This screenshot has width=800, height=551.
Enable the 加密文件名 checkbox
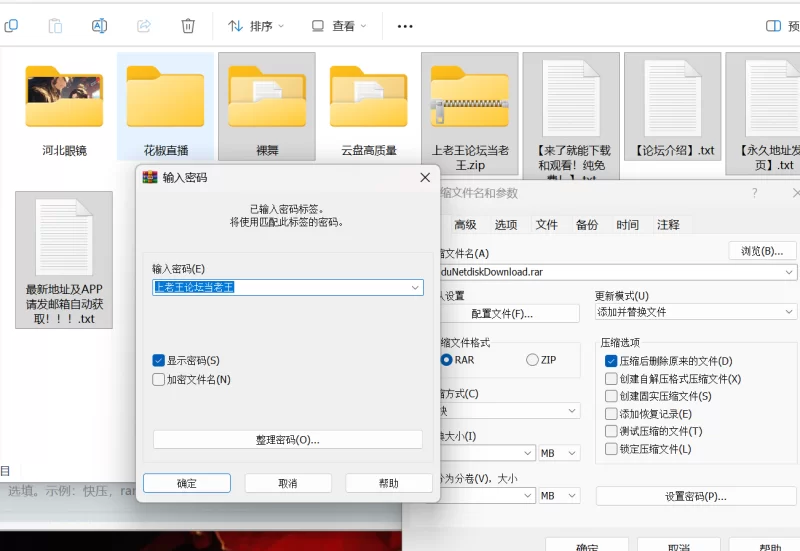coord(158,379)
